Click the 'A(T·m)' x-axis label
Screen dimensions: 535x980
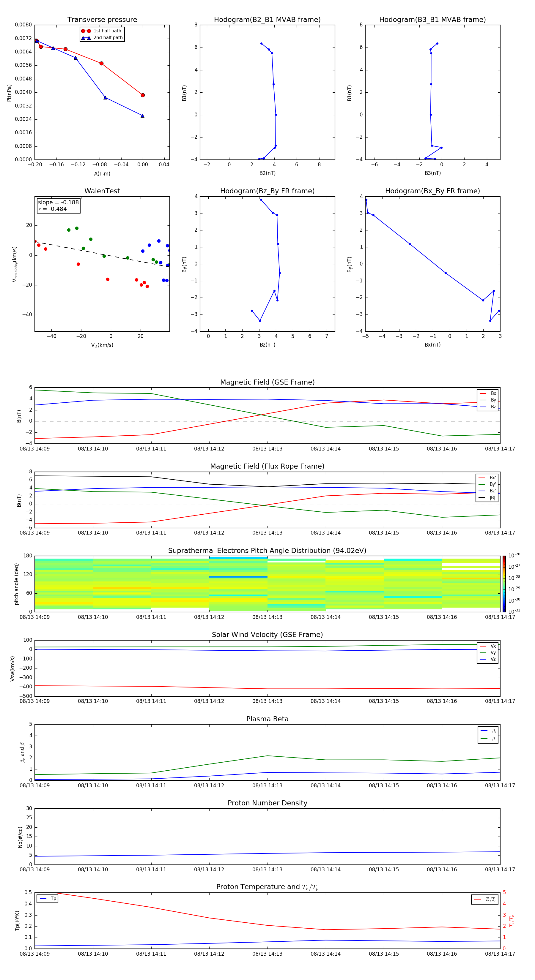[102, 174]
